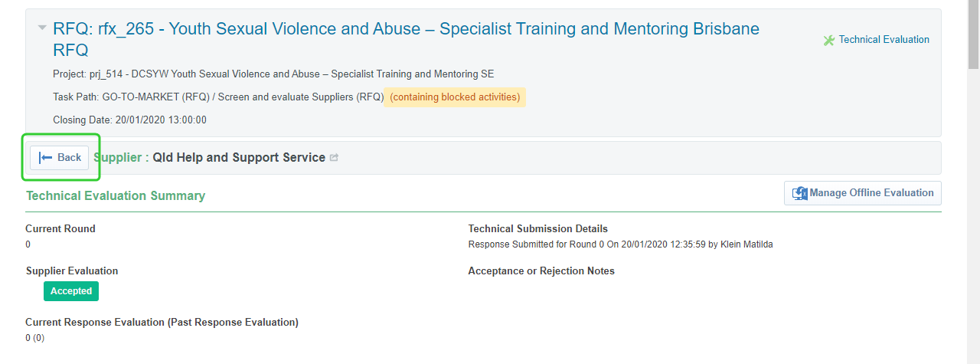
Task: Click the Manage Offline Evaluation button
Action: click(863, 193)
